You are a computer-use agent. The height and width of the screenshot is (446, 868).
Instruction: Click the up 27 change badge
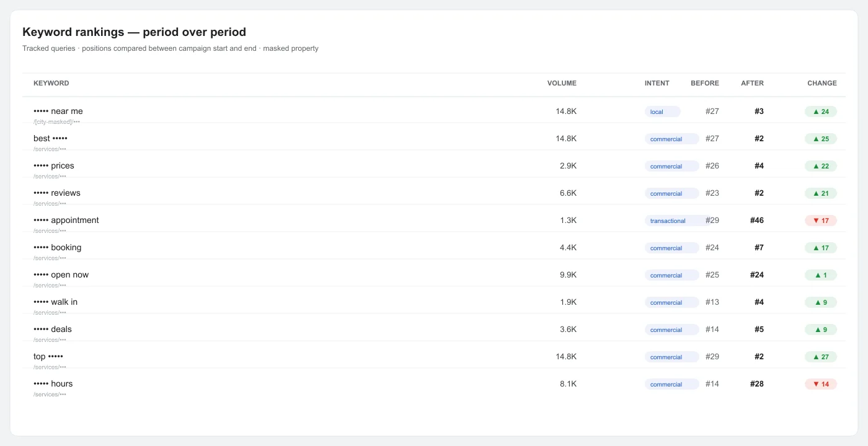[821, 357]
